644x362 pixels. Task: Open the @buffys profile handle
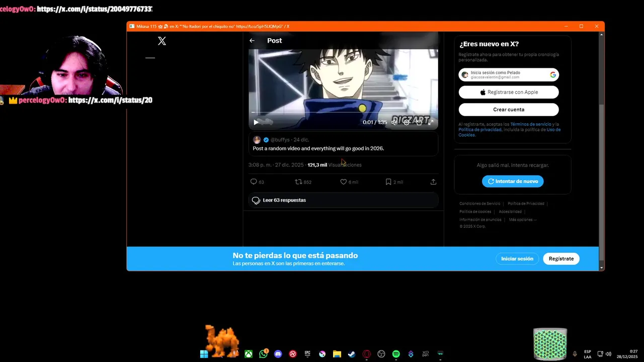point(280,140)
